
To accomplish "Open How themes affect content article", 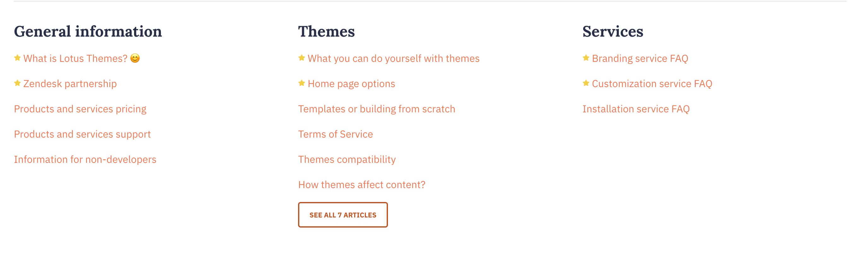I will pos(361,185).
